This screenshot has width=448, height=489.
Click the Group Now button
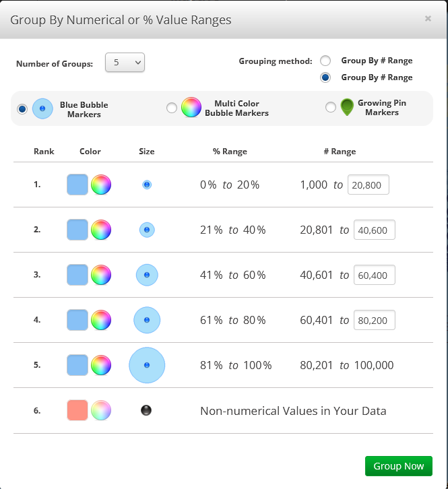[x=399, y=466]
